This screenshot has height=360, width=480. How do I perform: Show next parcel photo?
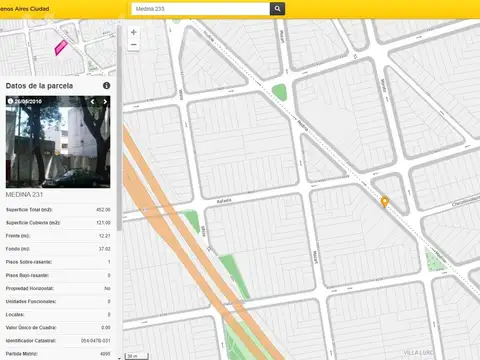105,102
